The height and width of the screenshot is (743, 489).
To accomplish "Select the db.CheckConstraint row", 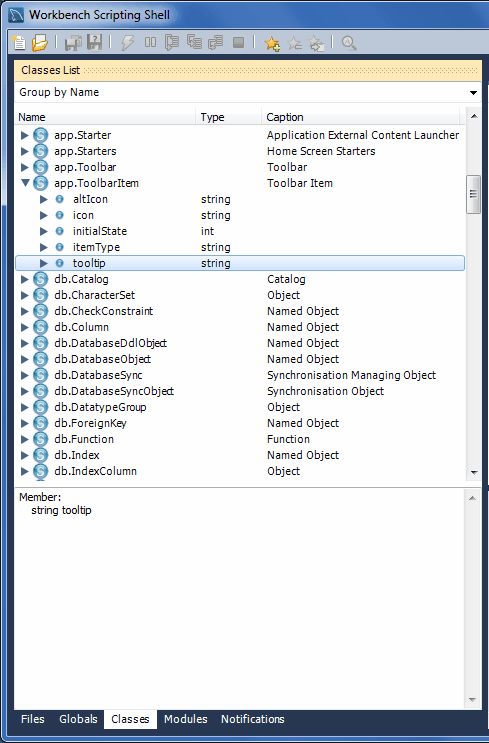I will tap(240, 311).
